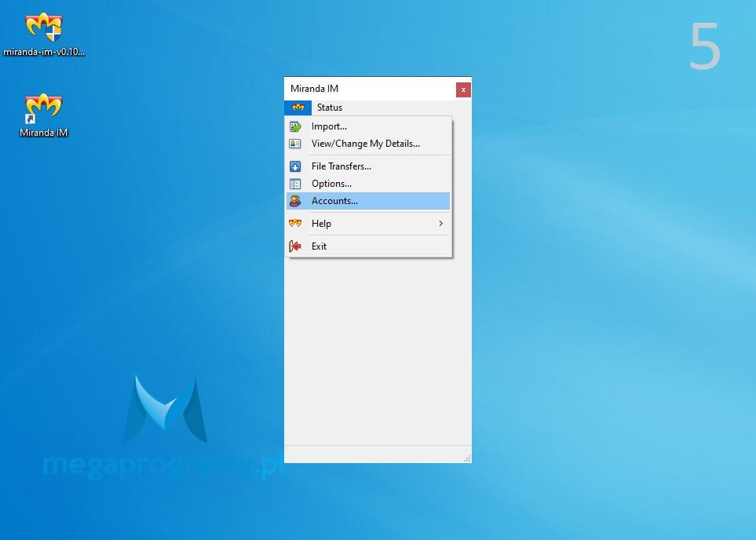Click the Help butterfly icon
756x540 pixels.
pyautogui.click(x=295, y=223)
